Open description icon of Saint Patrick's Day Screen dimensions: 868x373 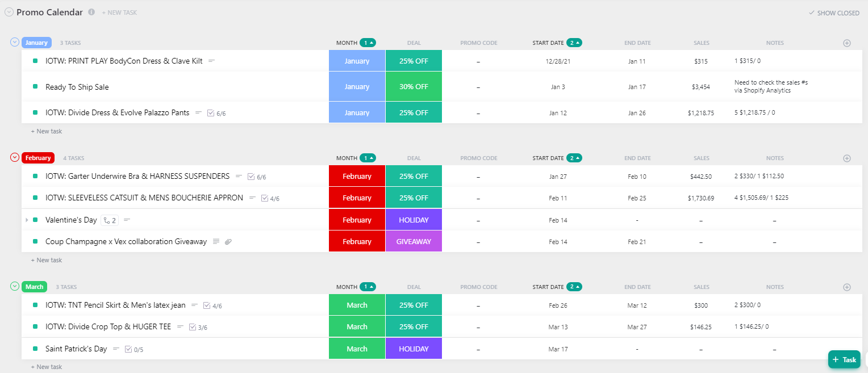point(116,349)
